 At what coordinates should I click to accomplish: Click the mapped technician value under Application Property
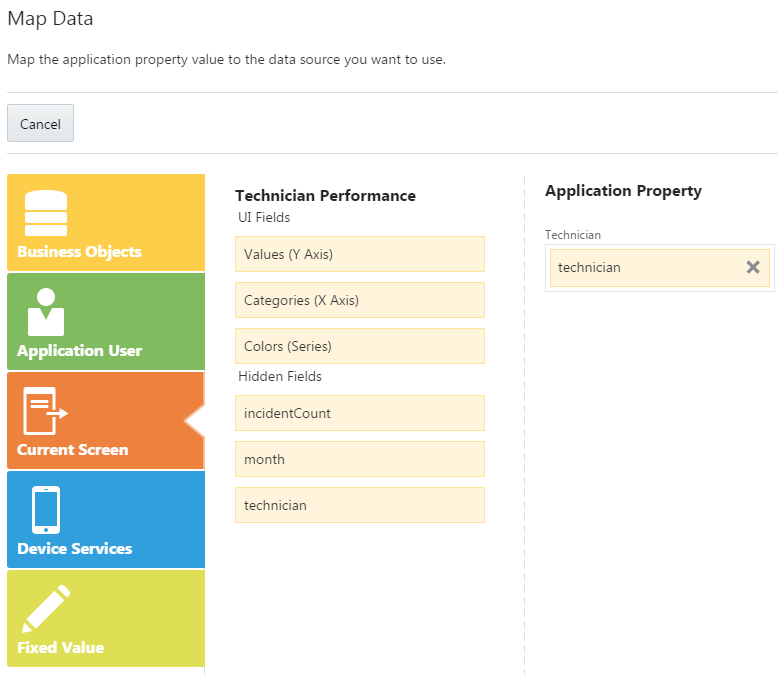(640, 268)
